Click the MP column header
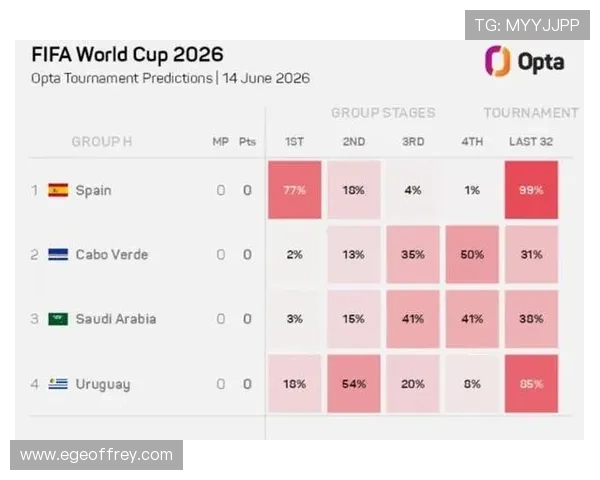Viewport: 600px width, 480px height. point(220,142)
